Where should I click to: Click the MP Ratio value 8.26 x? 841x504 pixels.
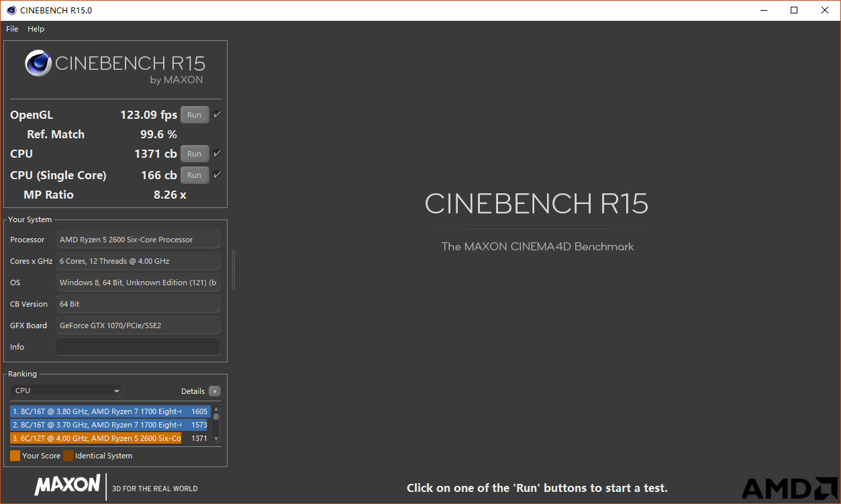click(x=170, y=195)
